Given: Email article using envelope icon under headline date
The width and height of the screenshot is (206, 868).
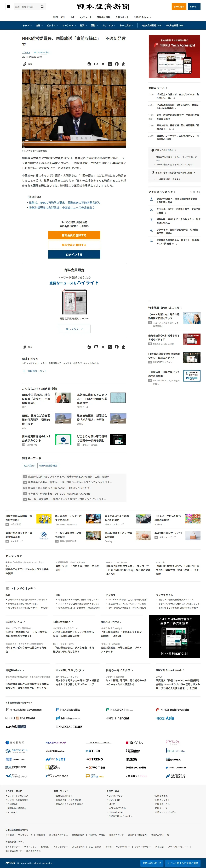Looking at the screenshot, I should (x=96, y=64).
